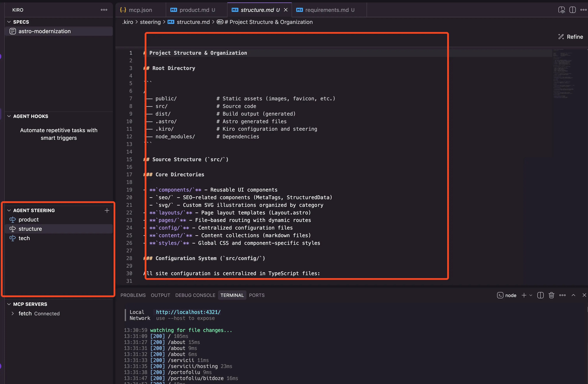Click the Refine wand button
This screenshot has height=384, width=588.
(x=570, y=37)
